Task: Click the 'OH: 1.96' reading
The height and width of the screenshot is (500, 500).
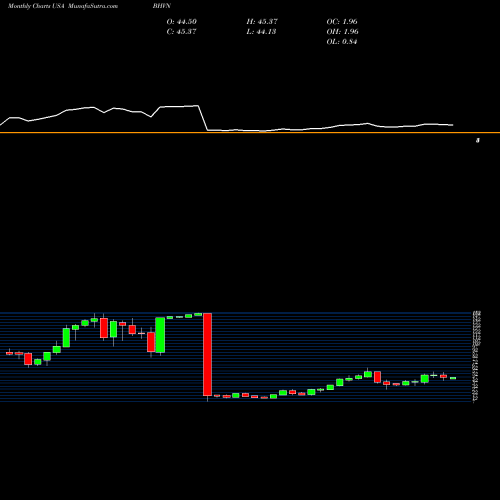Action: coord(342,32)
